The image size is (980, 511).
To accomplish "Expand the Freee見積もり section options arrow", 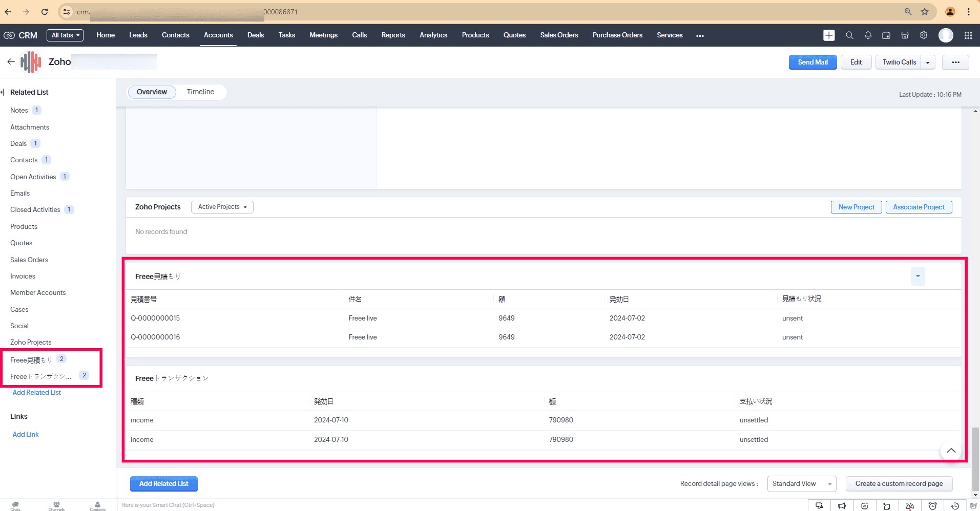I will [918, 276].
